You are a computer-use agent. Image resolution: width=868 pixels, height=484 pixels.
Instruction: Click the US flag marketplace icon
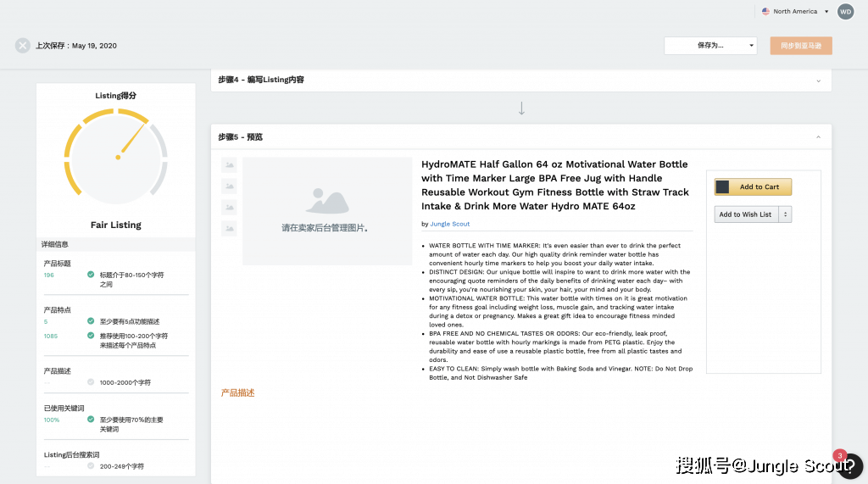765,12
